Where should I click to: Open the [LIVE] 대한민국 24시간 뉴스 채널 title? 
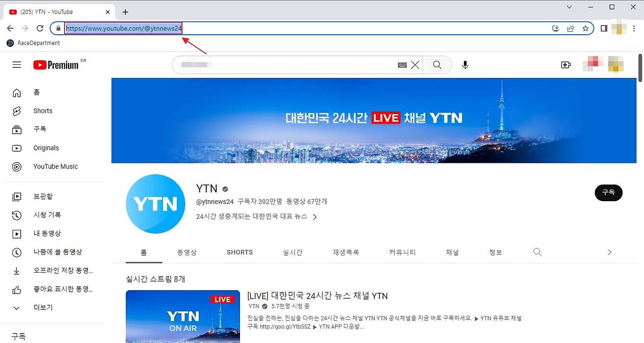click(317, 296)
